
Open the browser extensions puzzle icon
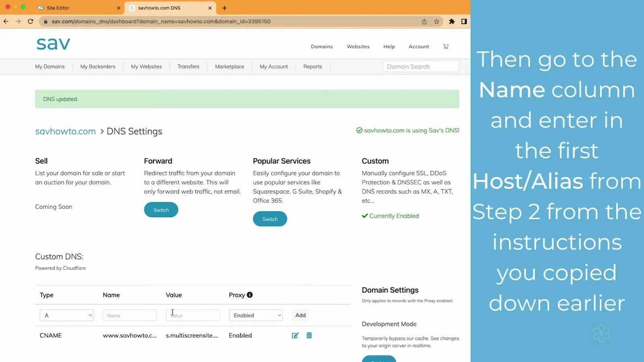[452, 21]
